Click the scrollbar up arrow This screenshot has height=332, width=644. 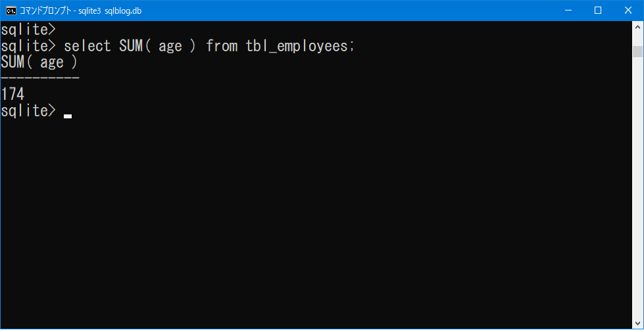(x=637, y=27)
